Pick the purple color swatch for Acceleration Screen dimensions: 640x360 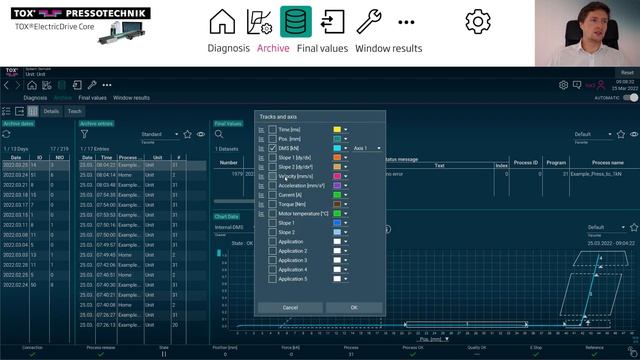click(x=337, y=186)
